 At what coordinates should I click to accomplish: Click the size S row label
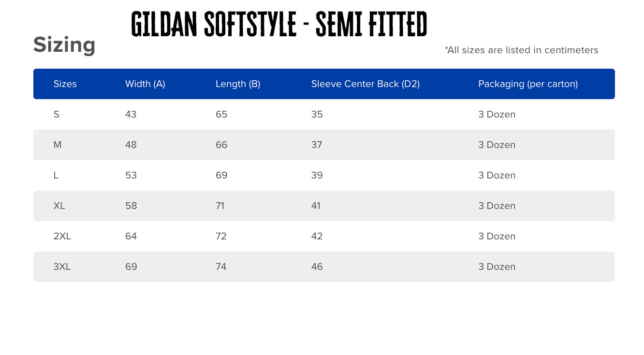[56, 114]
